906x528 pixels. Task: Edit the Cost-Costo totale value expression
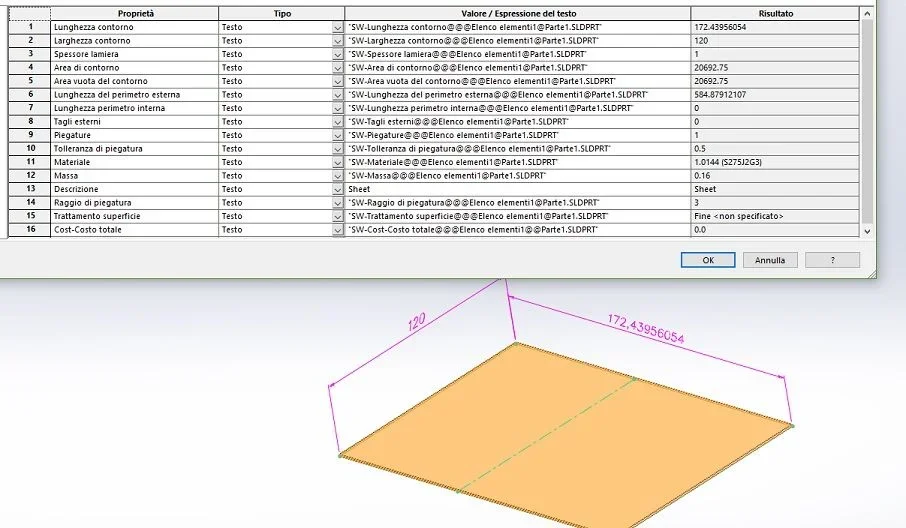tap(518, 229)
